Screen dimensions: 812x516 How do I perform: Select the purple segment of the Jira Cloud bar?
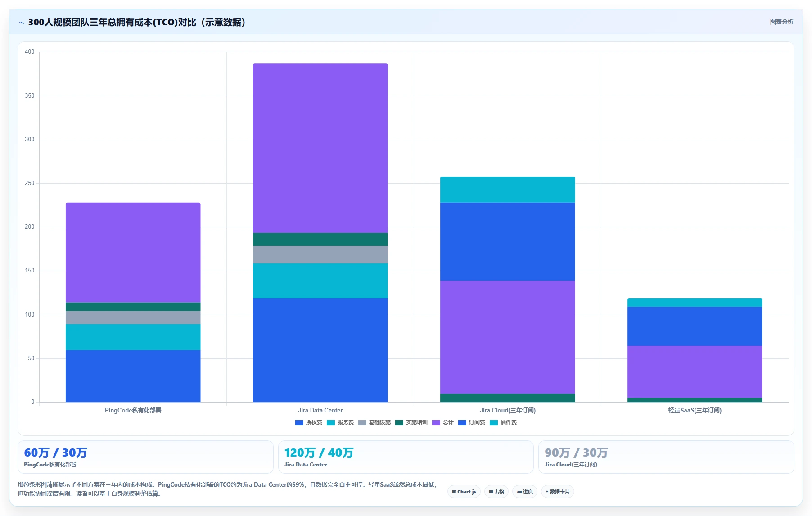click(507, 337)
